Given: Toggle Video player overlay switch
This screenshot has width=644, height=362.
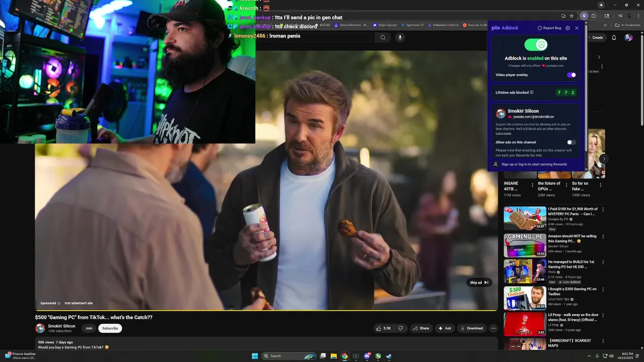Looking at the screenshot, I should tap(572, 75).
